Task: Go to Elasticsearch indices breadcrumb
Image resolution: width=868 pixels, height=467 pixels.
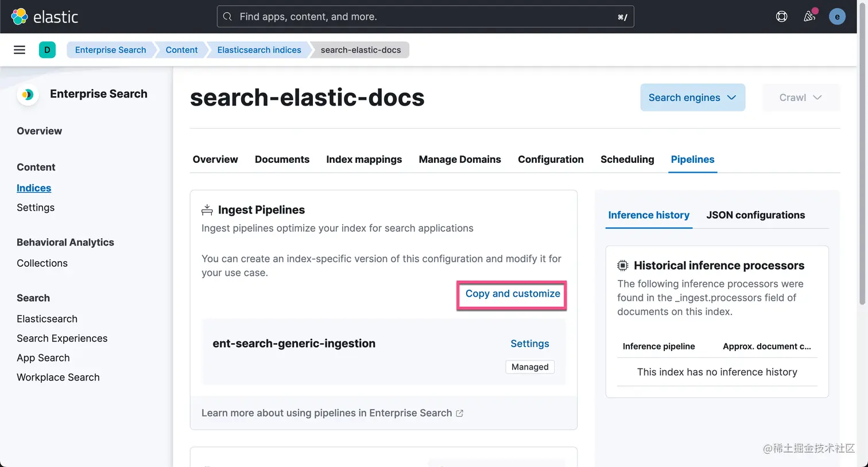Action: 259,50
